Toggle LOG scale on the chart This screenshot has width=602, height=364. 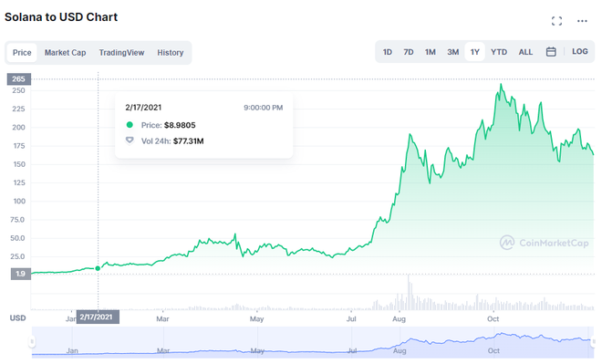[x=580, y=51]
